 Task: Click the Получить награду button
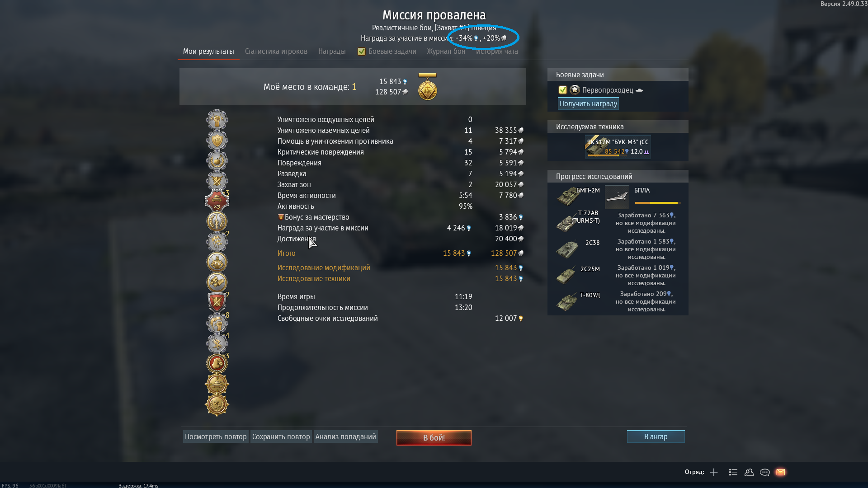coord(588,104)
